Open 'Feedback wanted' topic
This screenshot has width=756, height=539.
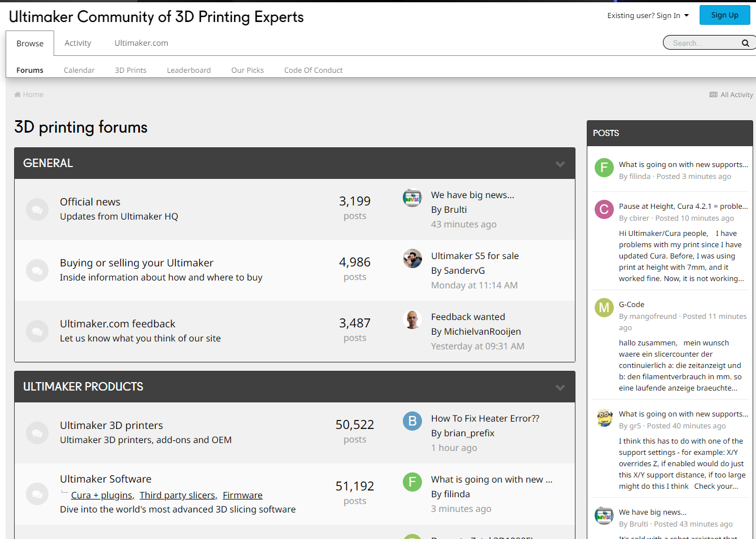coord(468,317)
